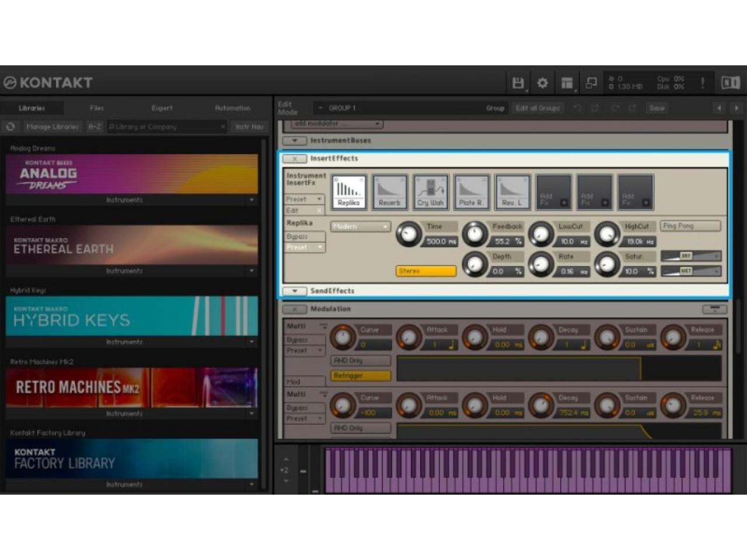Image resolution: width=747 pixels, height=560 pixels.
Task: Toggle AHD Only on first Multi envelope
Action: click(x=361, y=360)
